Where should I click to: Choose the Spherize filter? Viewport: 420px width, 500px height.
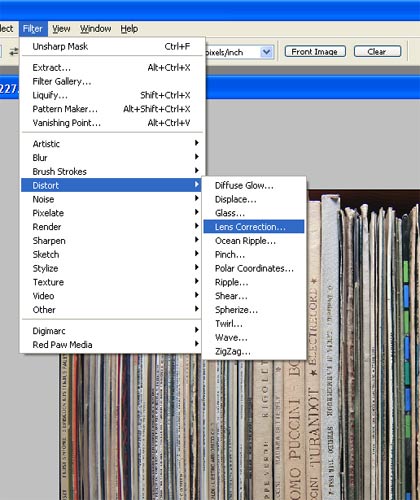(254, 310)
